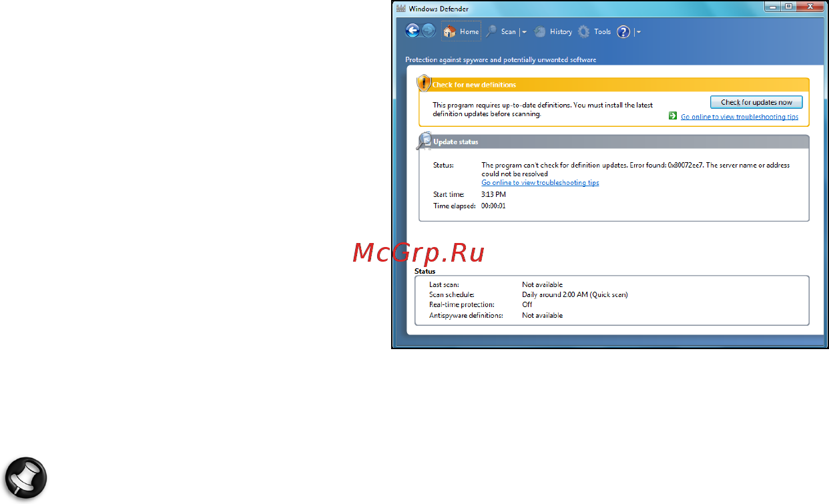Click the Antispyware definitions row label

point(466,315)
